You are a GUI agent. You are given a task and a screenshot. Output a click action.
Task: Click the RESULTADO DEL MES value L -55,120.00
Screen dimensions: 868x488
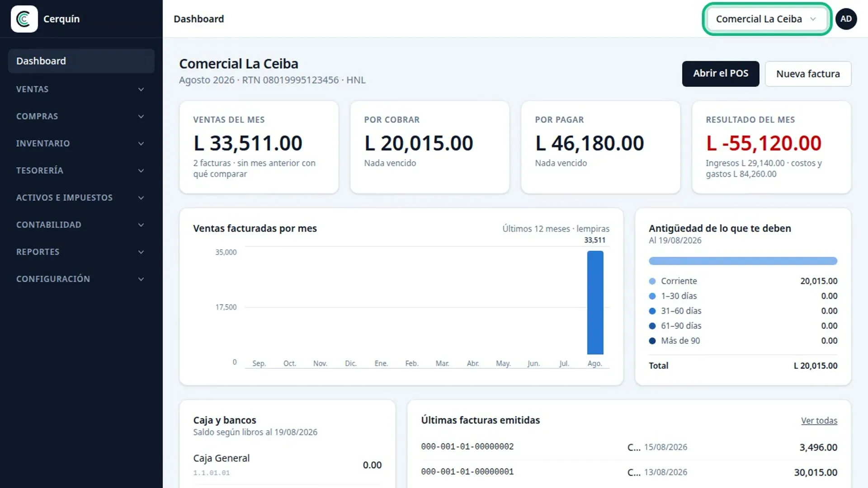[x=764, y=143]
